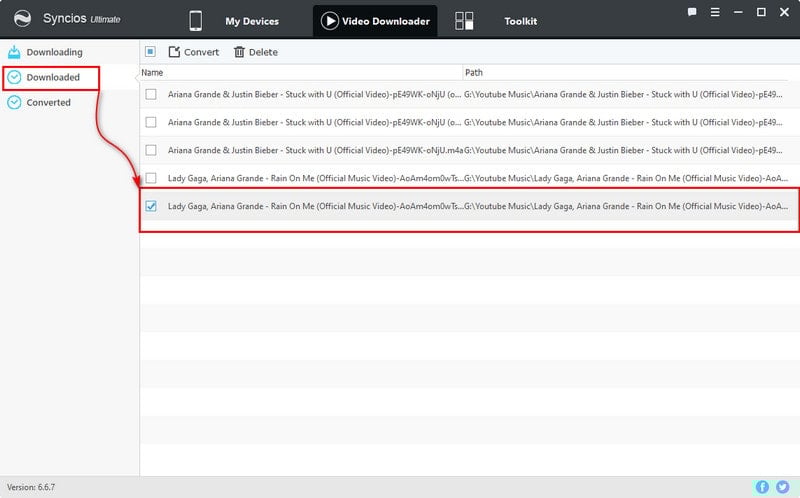Select the checked Rain On Me file name

click(315, 206)
